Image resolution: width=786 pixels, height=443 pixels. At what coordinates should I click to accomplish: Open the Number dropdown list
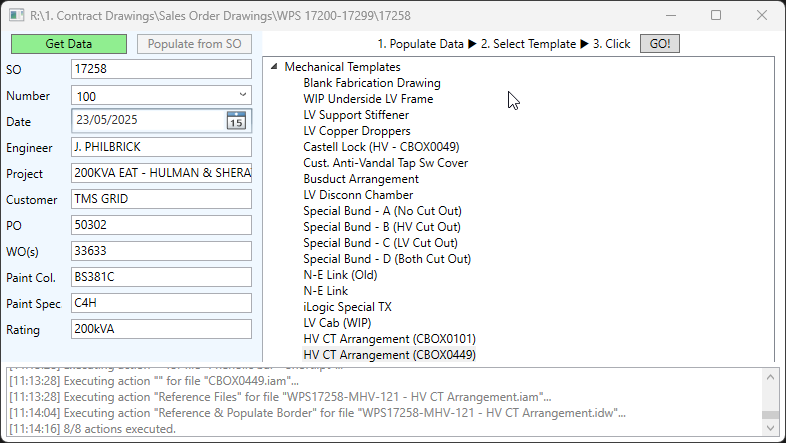243,95
